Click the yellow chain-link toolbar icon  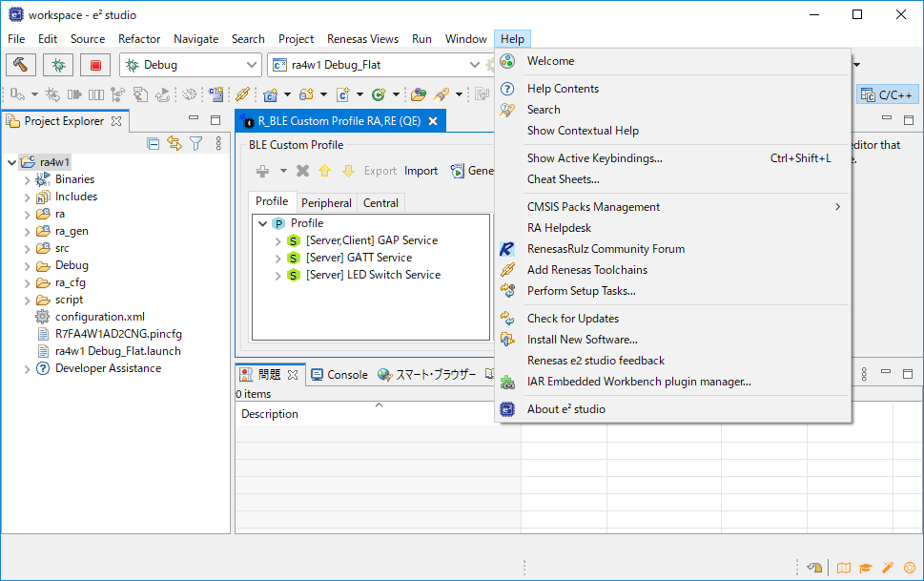242,94
